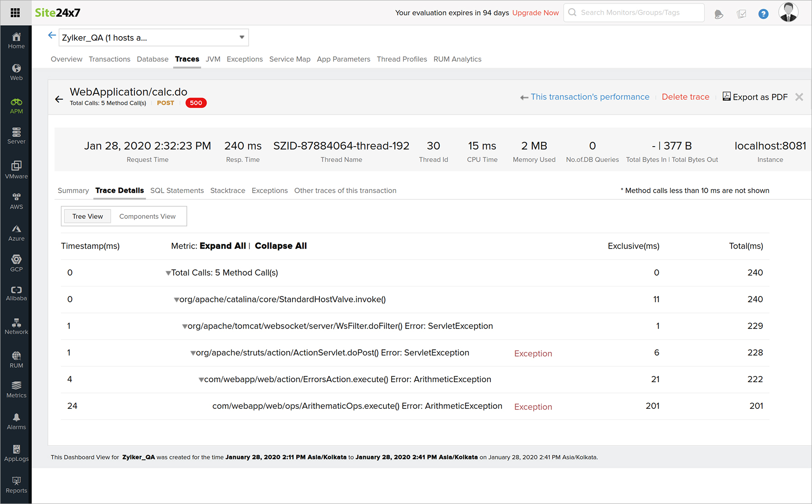Click Expand All metric link
Viewport: 812px width, 504px height.
pos(223,246)
